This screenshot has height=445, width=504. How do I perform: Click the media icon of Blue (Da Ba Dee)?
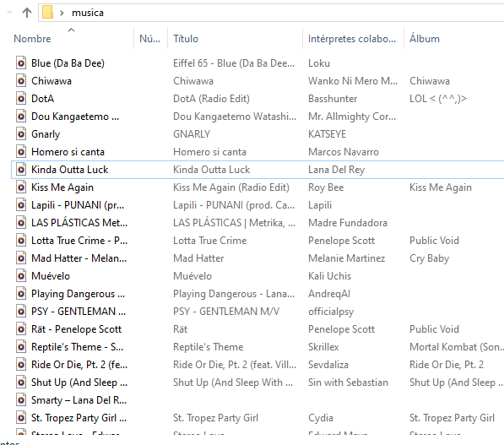coord(21,63)
